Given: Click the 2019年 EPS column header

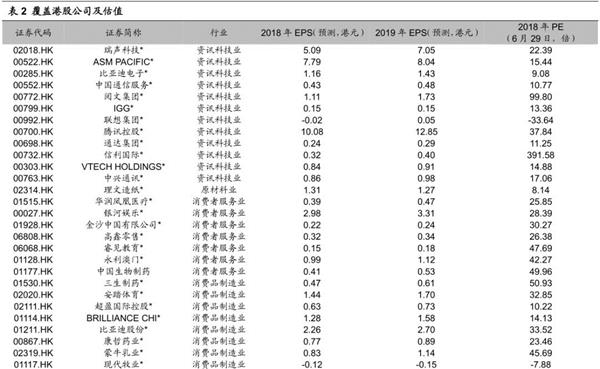Looking at the screenshot, I should click(426, 33).
